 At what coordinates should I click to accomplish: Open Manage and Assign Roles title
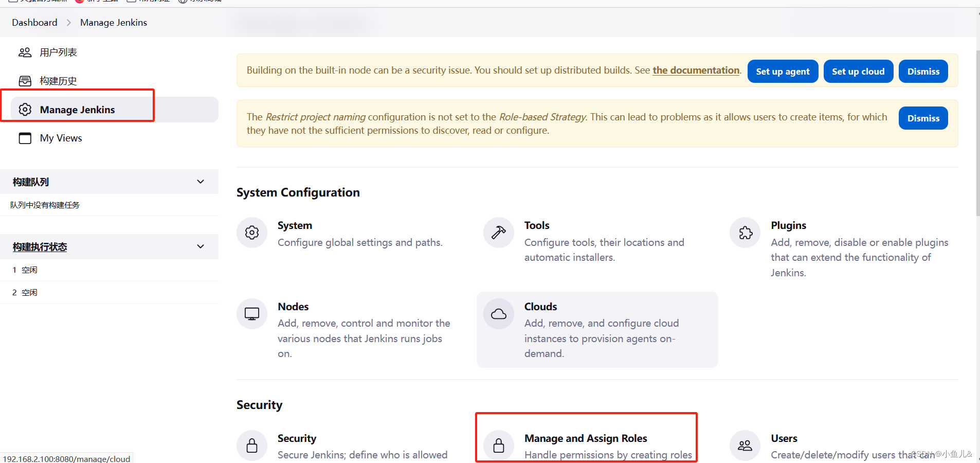(586, 438)
